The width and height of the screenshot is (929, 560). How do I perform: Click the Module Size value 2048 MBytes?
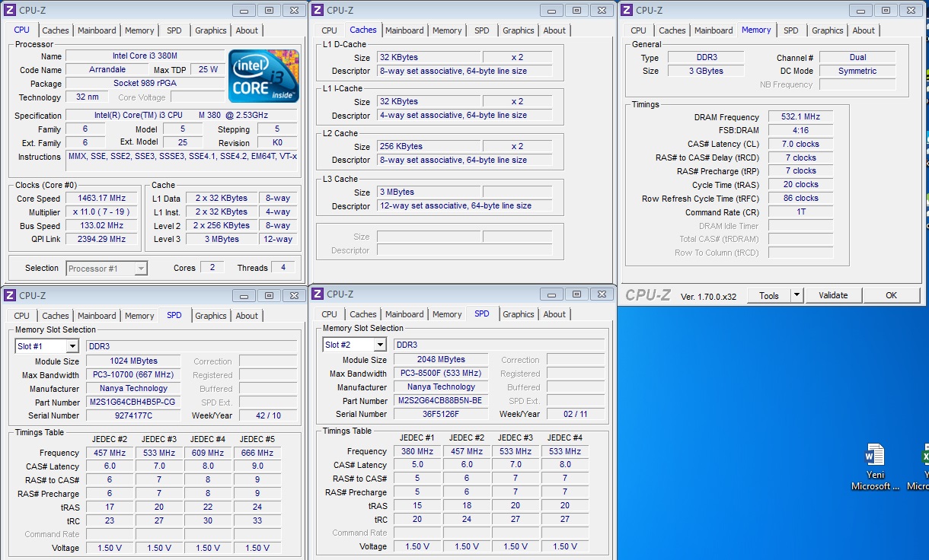(x=441, y=359)
